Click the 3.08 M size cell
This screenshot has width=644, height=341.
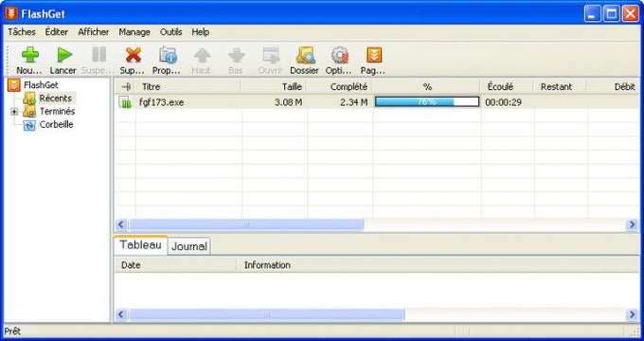288,102
